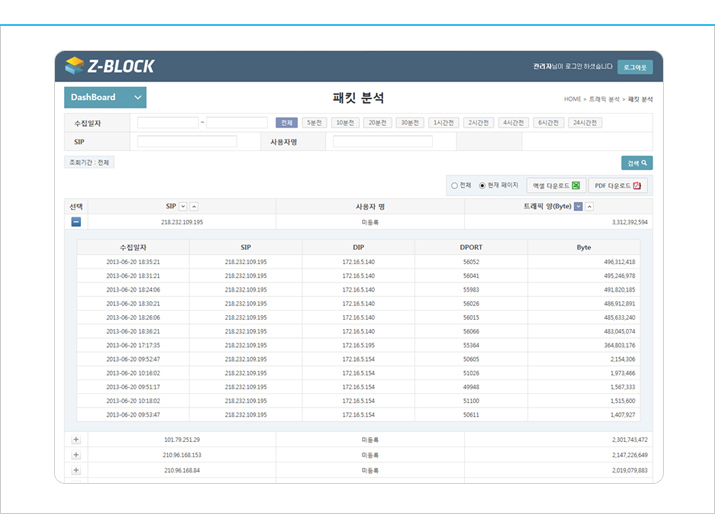Select the 1시간전 time filter
Viewport: 715px width, 514px height.
444,123
